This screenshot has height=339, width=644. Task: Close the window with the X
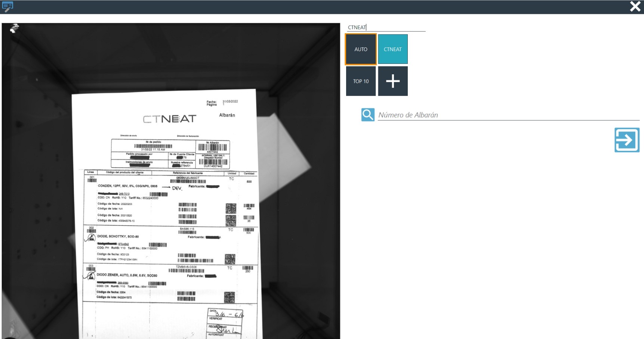pyautogui.click(x=635, y=6)
